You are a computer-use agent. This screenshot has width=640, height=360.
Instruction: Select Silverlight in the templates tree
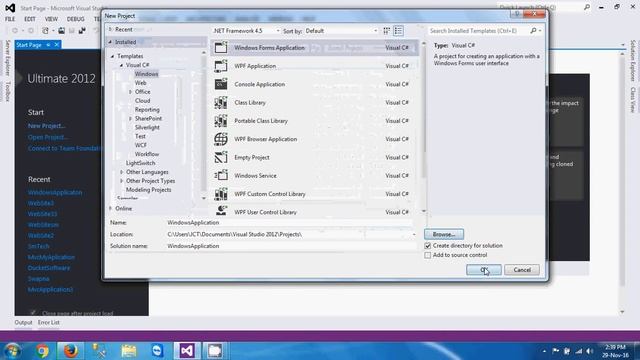click(147, 127)
